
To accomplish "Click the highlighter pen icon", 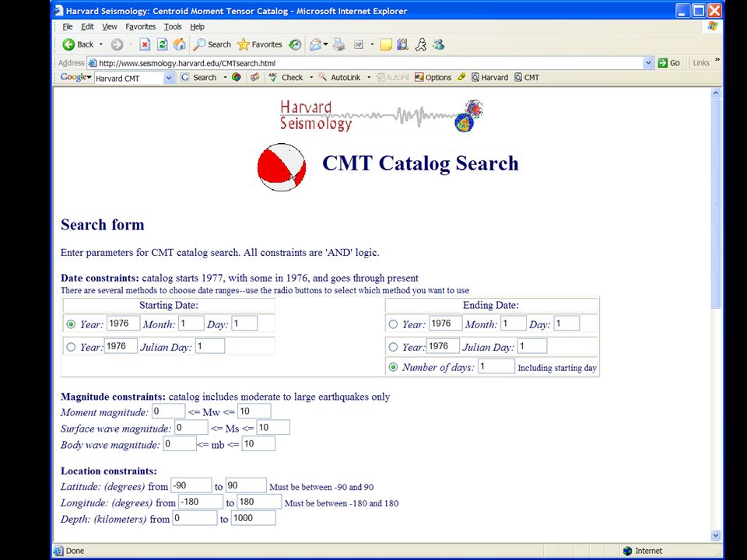I will tap(461, 77).
